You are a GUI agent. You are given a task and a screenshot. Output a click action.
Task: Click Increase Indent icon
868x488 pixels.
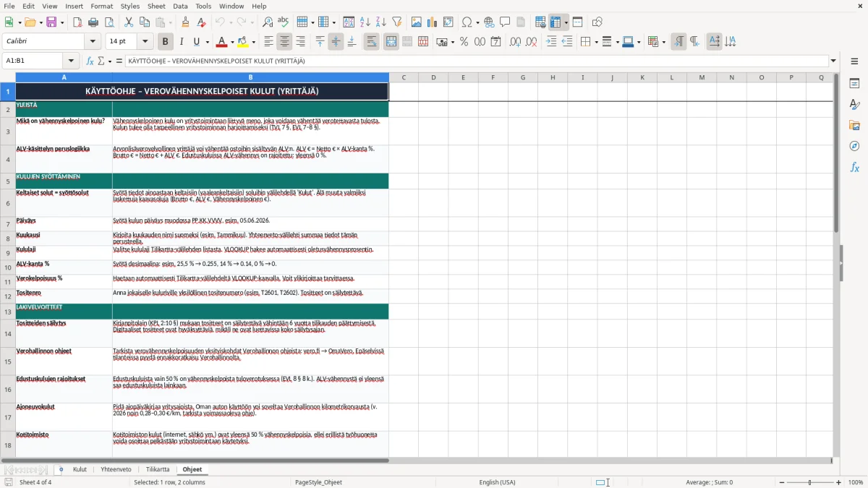(x=551, y=42)
